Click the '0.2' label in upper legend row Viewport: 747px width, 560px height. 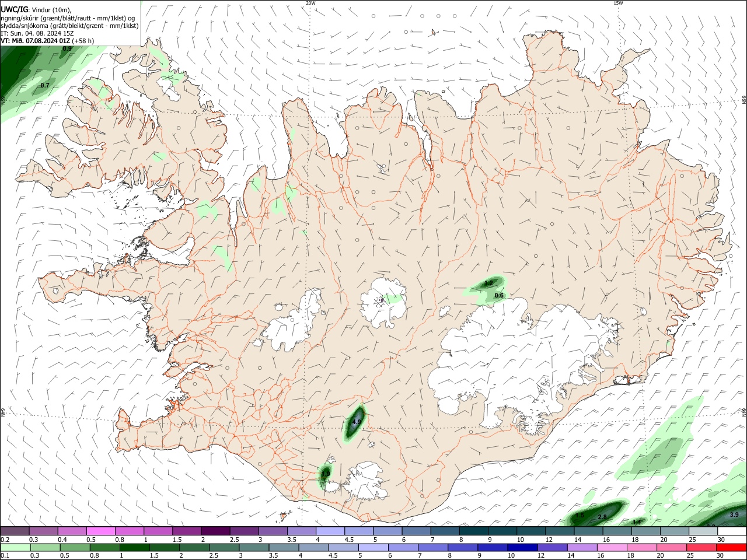(x=5, y=540)
